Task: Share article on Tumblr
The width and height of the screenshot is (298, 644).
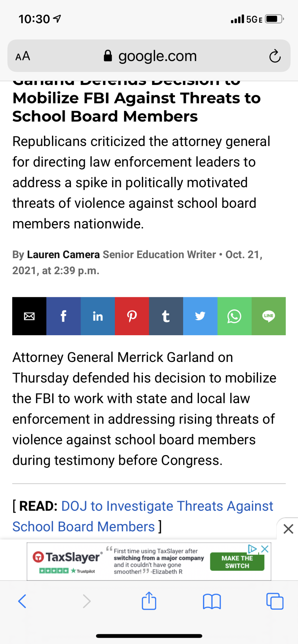Action: [166, 316]
